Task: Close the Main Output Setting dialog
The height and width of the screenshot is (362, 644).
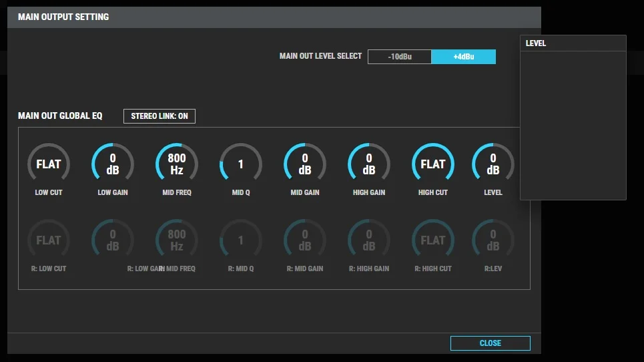Action: (491, 343)
